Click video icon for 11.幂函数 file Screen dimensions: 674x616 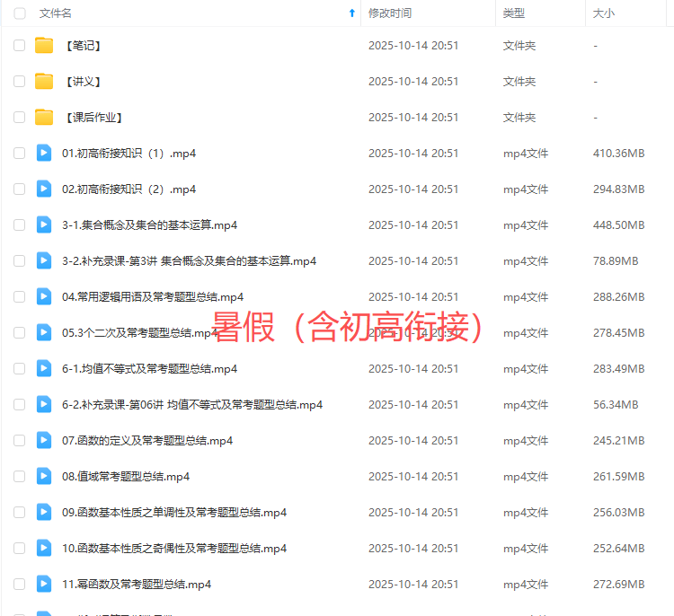click(44, 584)
